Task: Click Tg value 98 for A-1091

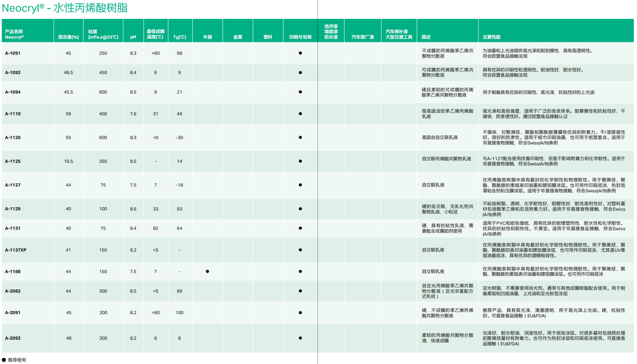Action: pos(180,53)
